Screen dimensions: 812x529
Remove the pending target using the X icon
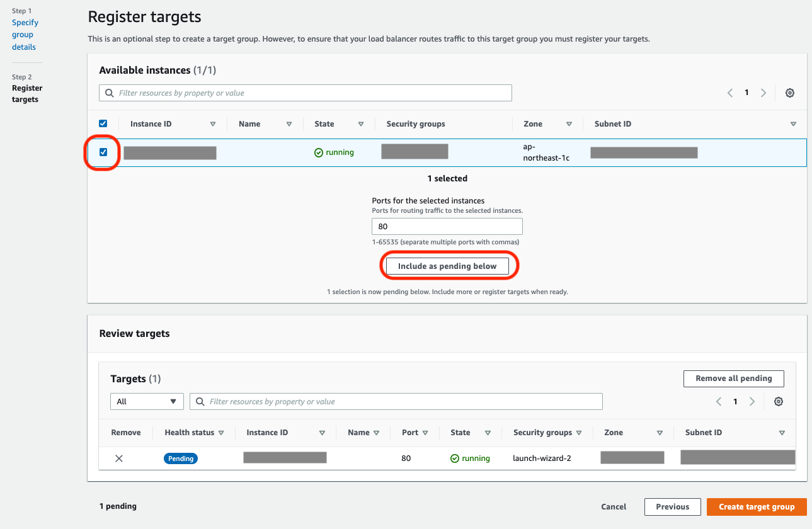pos(118,458)
